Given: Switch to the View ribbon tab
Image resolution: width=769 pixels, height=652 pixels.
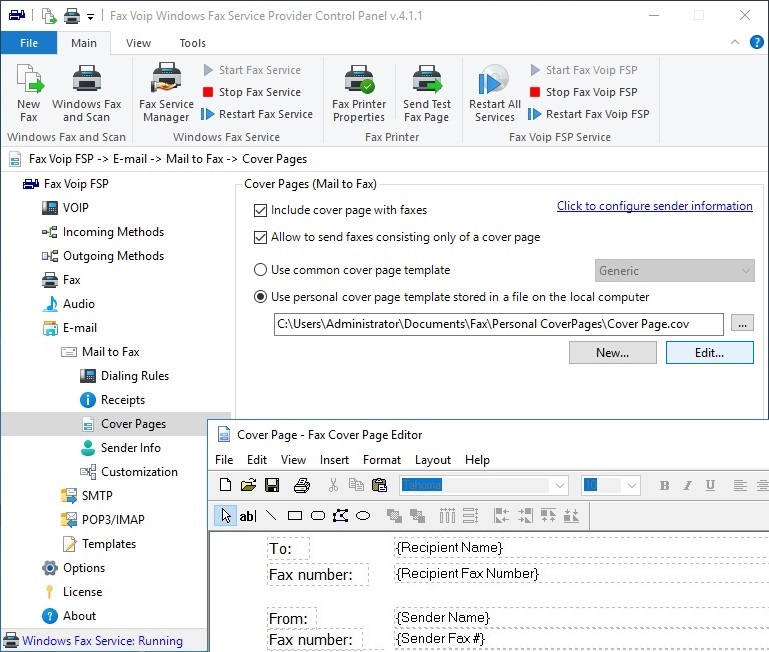Looking at the screenshot, I should click(x=138, y=43).
